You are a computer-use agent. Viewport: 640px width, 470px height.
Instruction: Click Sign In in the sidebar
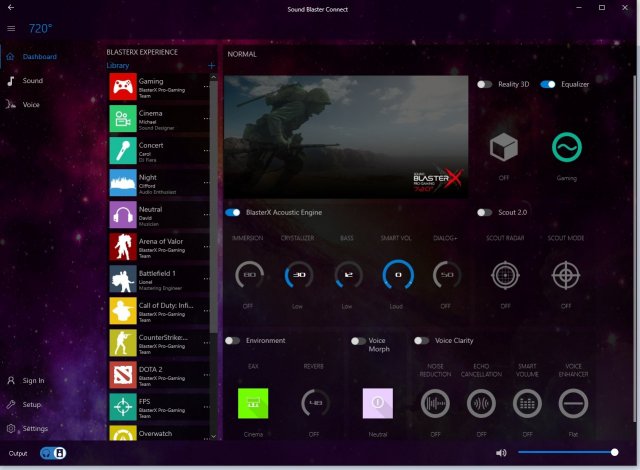click(x=33, y=380)
